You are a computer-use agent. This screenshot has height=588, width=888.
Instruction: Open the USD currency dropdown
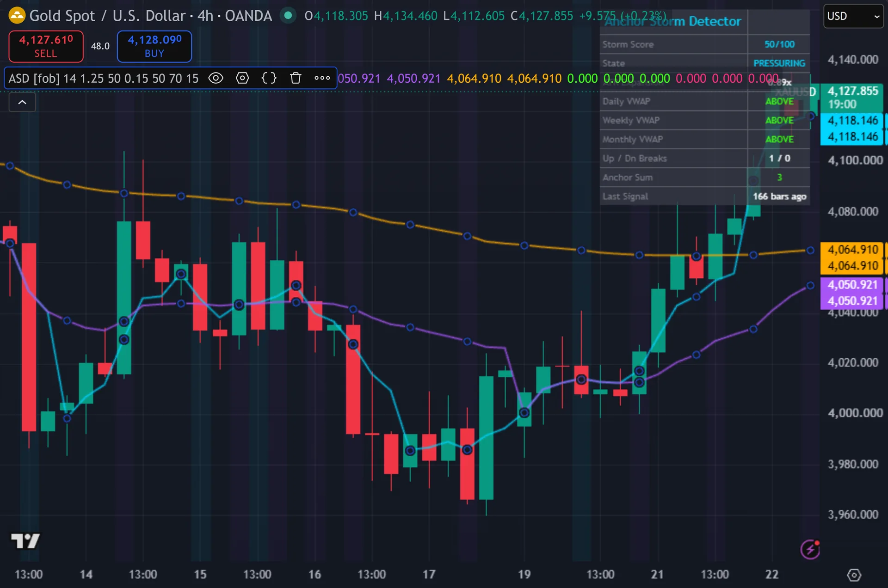coord(853,16)
